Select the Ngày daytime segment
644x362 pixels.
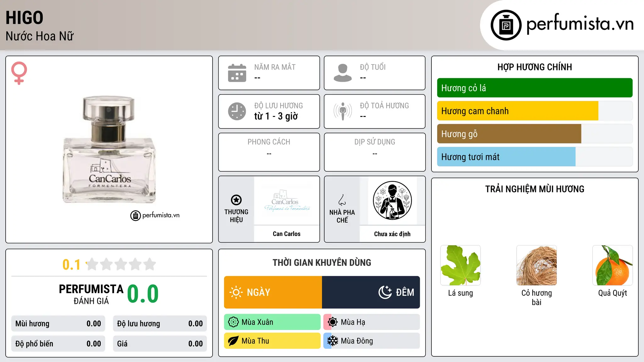[273, 292]
